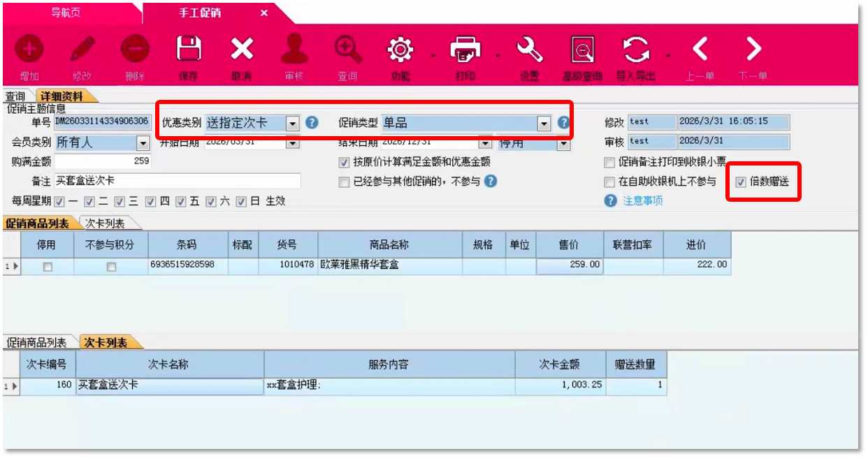Click the 备注 field with 买套盒送次卡
Screen dimensions: 868x458
coord(178,181)
